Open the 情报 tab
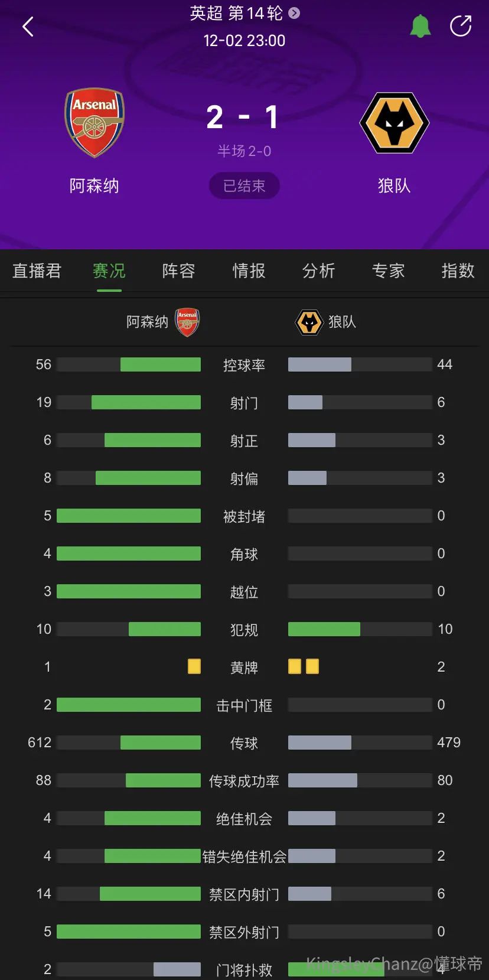The image size is (489, 980). click(x=249, y=271)
